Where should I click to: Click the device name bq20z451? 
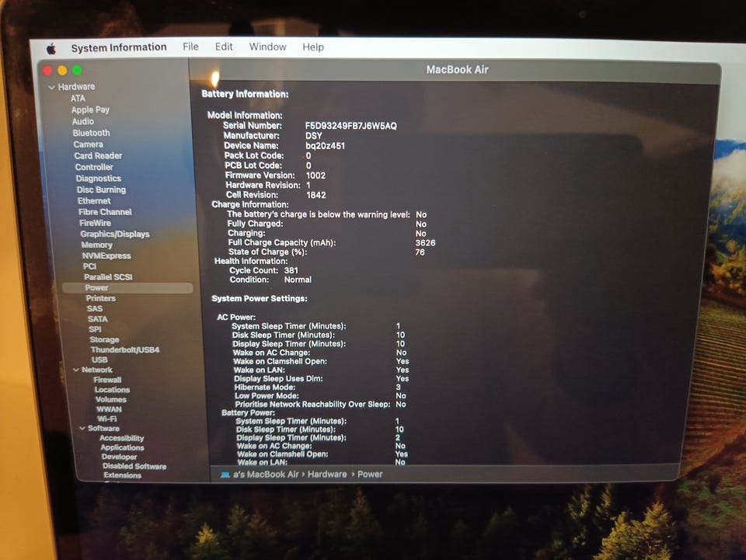326,146
